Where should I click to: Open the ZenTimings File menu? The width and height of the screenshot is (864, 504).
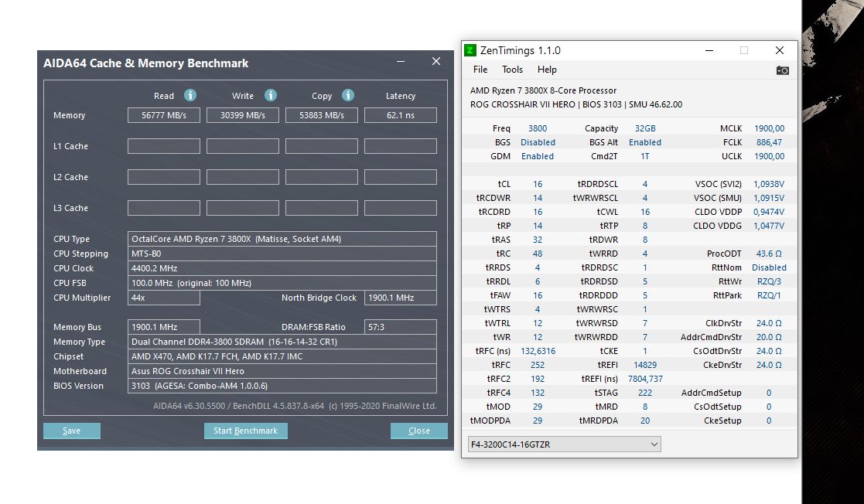480,70
